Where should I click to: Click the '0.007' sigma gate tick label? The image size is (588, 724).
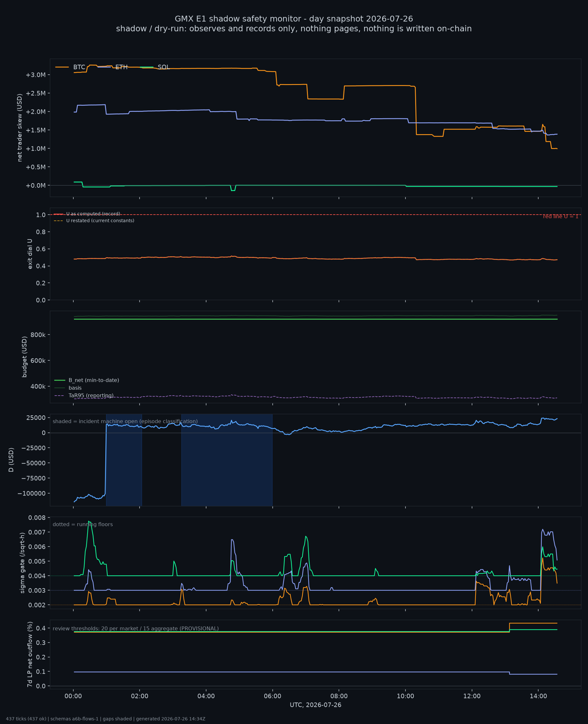[37, 532]
